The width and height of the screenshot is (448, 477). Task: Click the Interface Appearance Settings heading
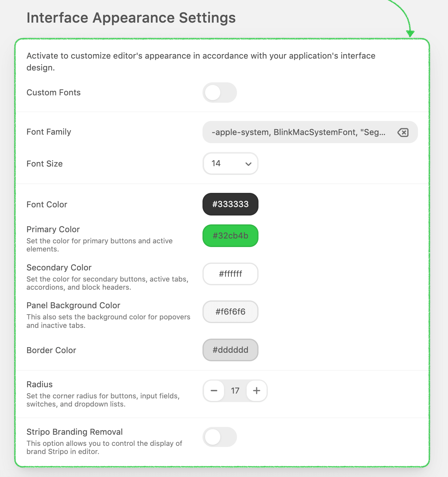point(131,18)
